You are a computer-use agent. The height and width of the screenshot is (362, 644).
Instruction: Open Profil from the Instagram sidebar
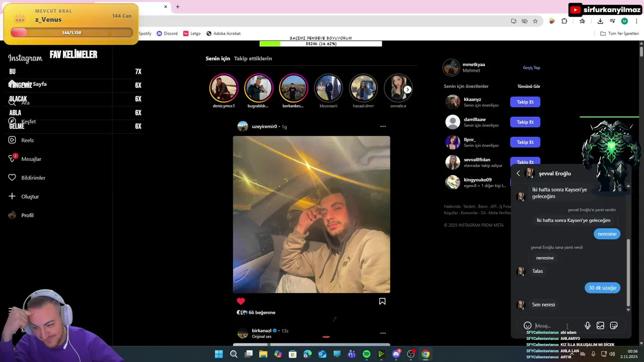click(x=21, y=215)
